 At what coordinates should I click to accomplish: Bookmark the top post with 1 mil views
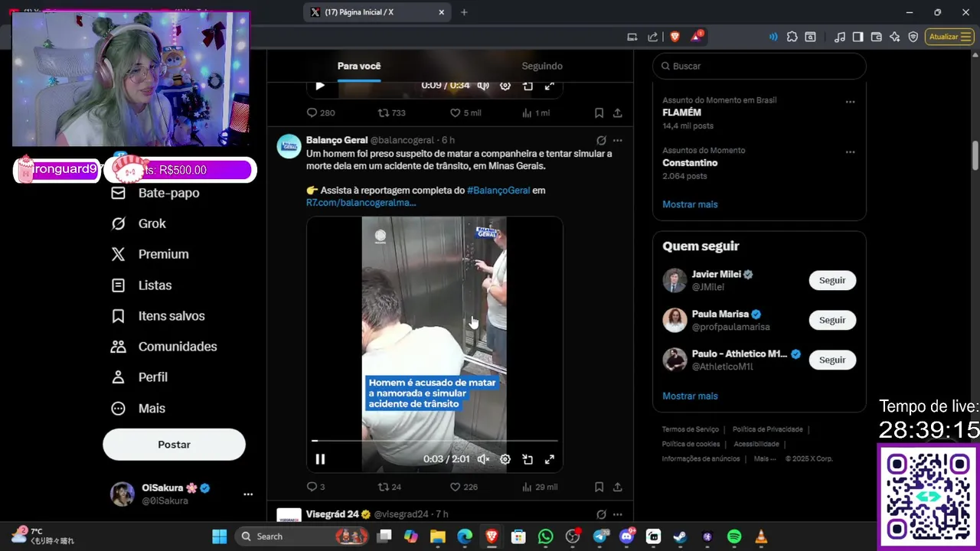pyautogui.click(x=599, y=112)
